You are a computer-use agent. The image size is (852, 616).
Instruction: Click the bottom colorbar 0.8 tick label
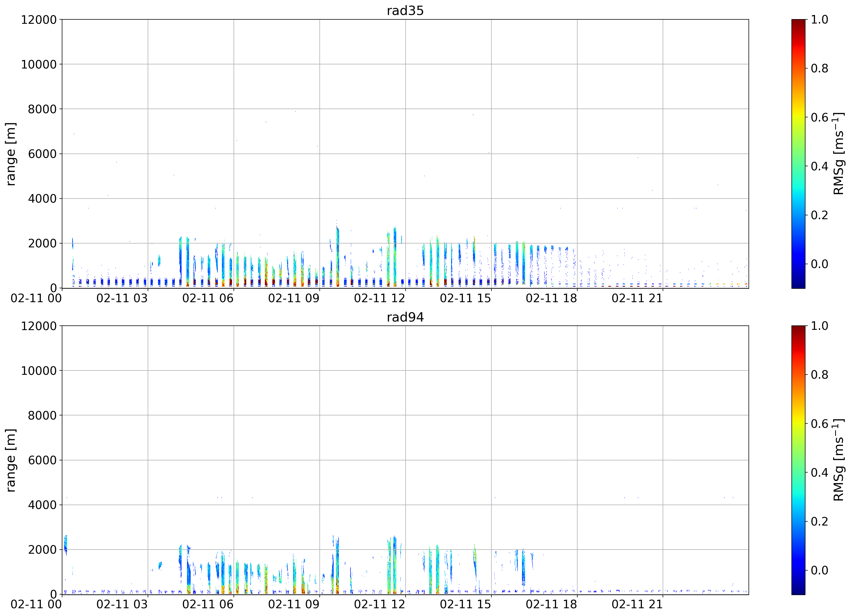point(819,375)
